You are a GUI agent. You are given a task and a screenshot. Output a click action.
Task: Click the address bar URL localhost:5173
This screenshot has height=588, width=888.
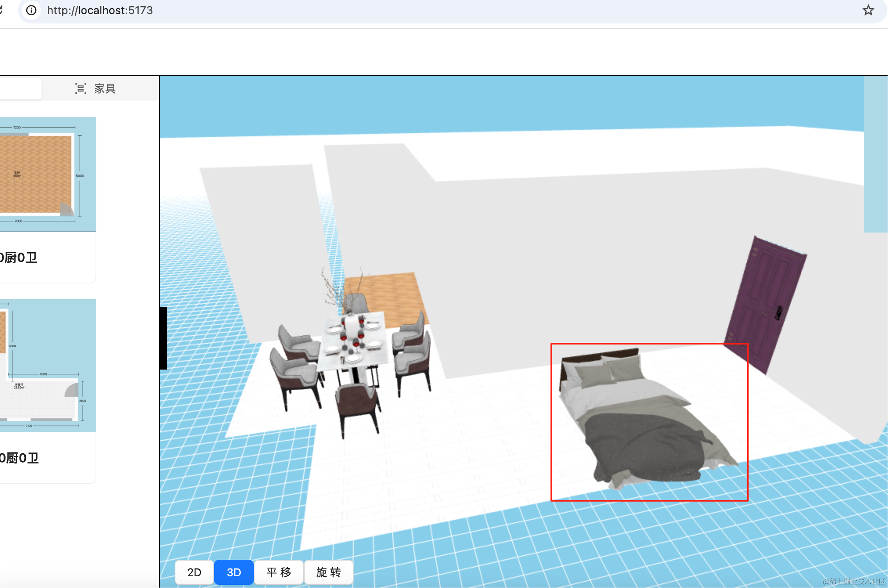100,10
